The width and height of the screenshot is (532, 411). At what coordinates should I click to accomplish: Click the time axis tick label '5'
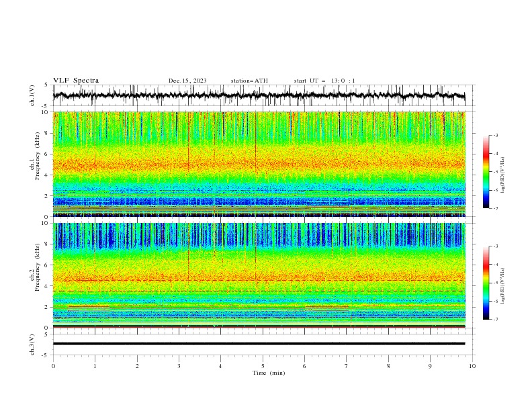[x=263, y=366]
